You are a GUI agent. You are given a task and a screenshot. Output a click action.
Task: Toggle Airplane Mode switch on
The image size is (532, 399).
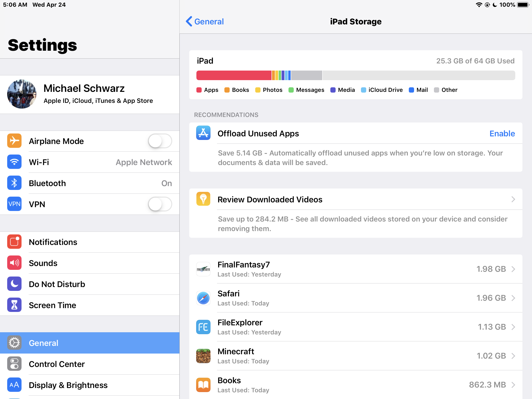(160, 141)
